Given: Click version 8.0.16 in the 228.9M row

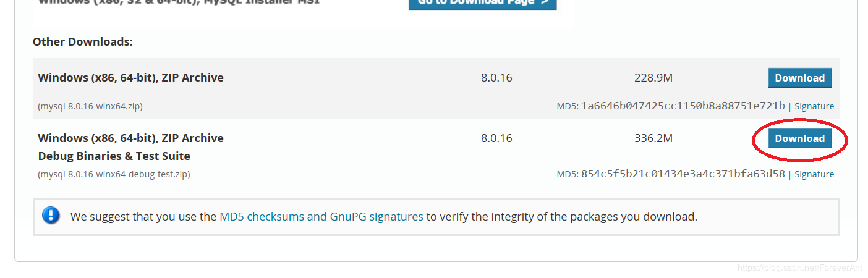Looking at the screenshot, I should point(496,78).
